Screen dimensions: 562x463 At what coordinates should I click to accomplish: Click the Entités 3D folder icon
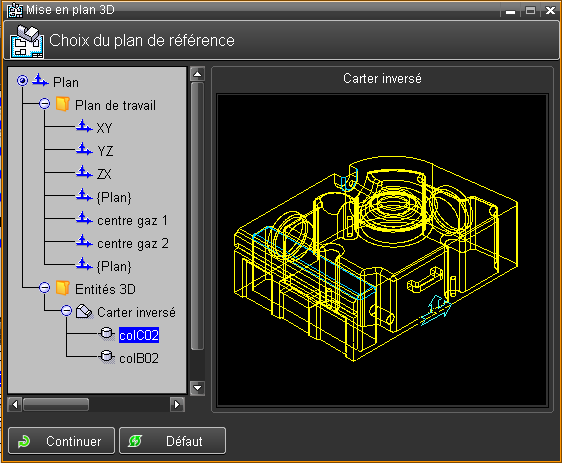click(x=63, y=288)
